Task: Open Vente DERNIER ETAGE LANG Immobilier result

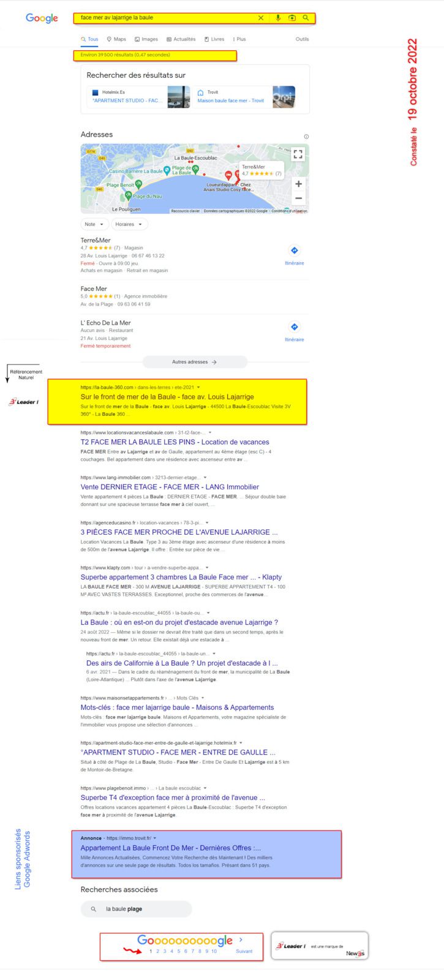Action: [x=170, y=487]
